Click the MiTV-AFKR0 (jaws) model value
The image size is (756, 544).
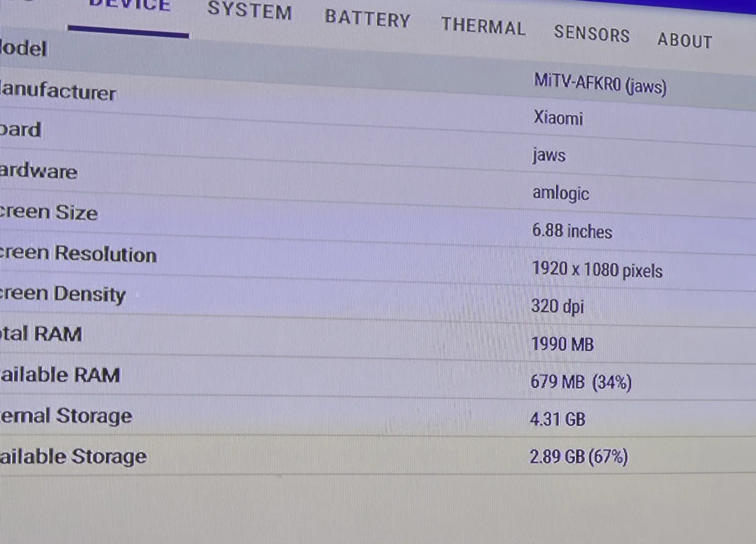pos(600,84)
